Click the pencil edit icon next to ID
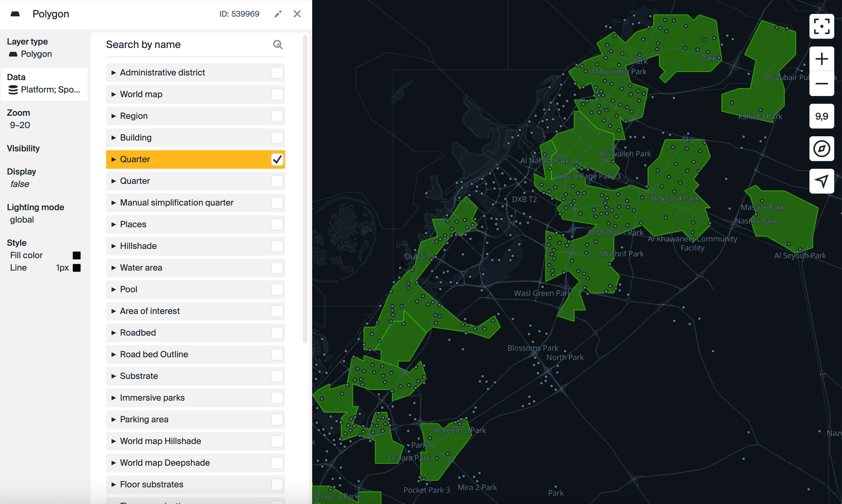Screen dimensions: 842x504 click(278, 14)
